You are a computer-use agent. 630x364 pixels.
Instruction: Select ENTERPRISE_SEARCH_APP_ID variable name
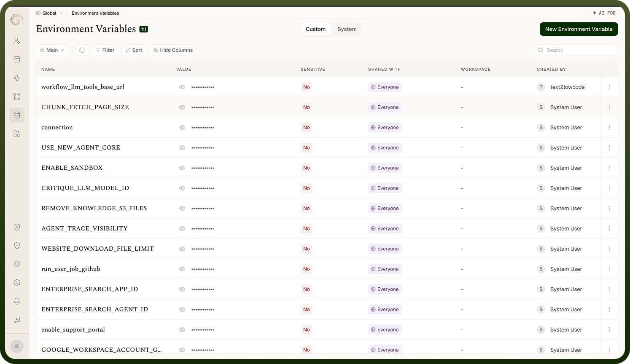[90, 289]
